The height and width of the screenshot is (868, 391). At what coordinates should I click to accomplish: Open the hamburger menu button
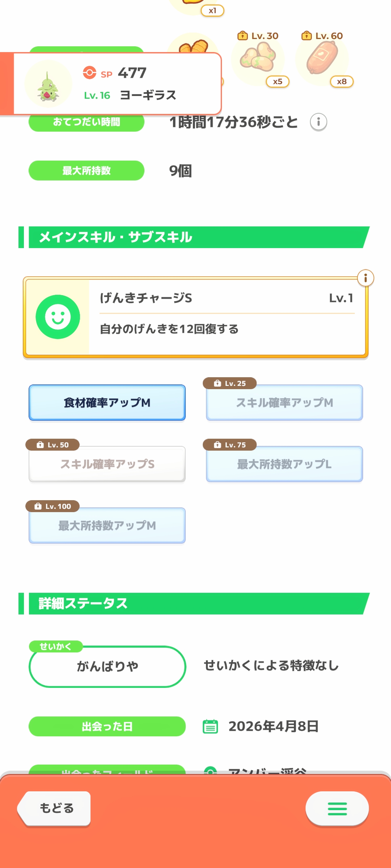(337, 809)
